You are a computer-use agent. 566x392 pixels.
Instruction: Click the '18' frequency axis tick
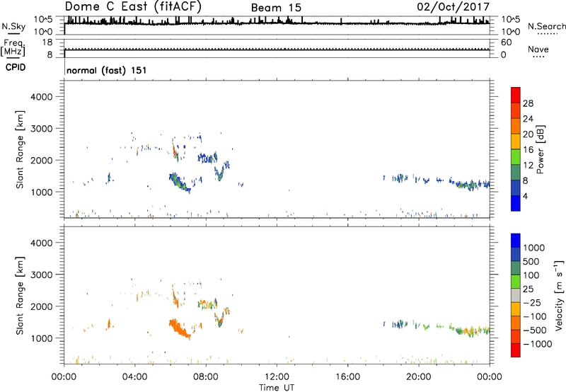click(x=47, y=42)
